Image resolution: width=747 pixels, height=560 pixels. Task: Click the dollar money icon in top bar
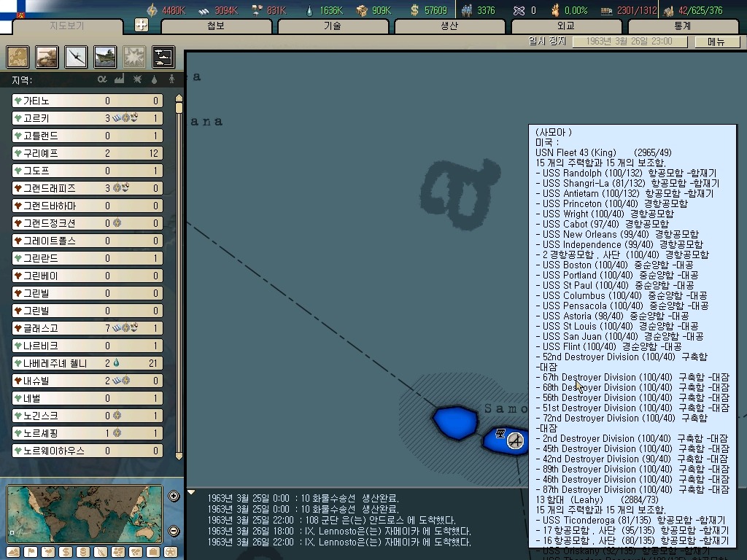point(415,10)
